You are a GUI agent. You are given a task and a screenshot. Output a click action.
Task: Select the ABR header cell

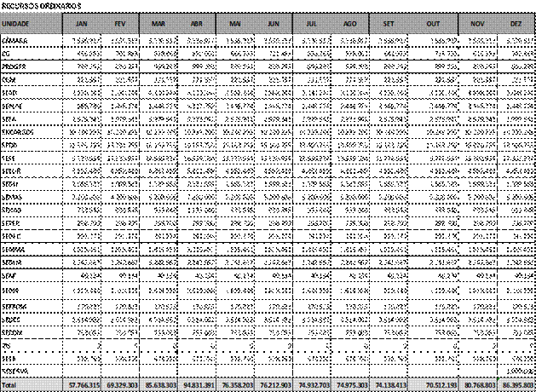pos(197,24)
